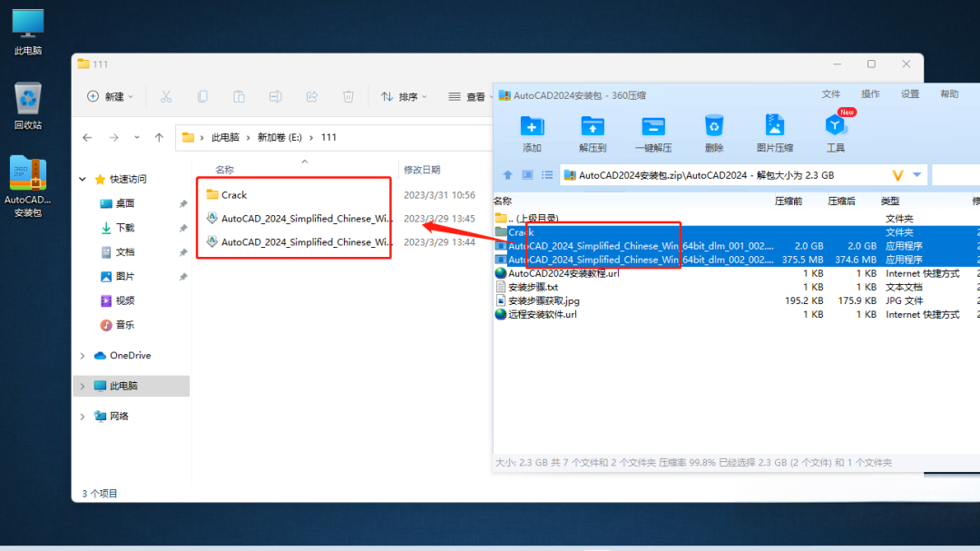Image resolution: width=980 pixels, height=551 pixels.
Task: Click the Rename icon in Explorer toolbar
Action: coord(275,96)
